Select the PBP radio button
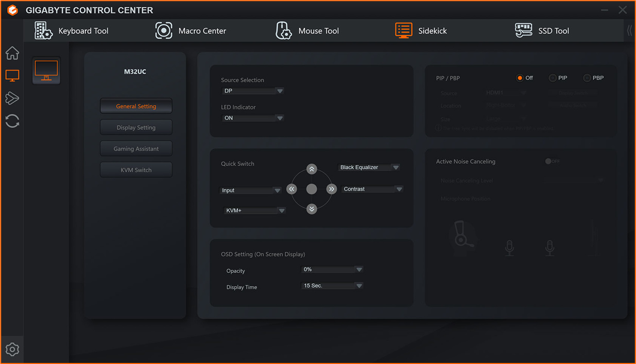Image resolution: width=636 pixels, height=364 pixels. [587, 78]
